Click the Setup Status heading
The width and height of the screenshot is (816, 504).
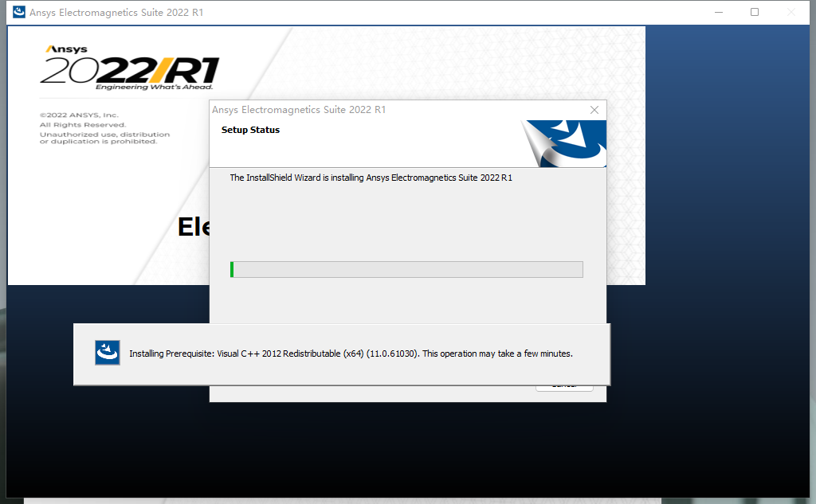pyautogui.click(x=250, y=130)
